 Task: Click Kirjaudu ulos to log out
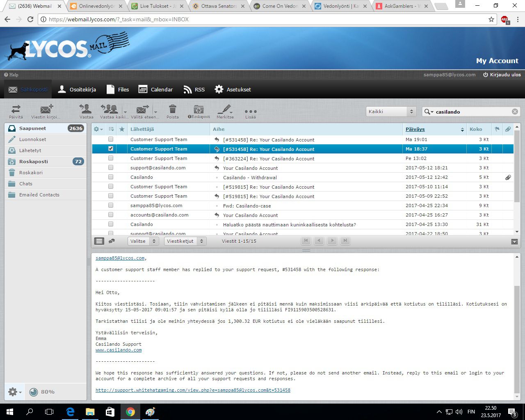tap(502, 75)
